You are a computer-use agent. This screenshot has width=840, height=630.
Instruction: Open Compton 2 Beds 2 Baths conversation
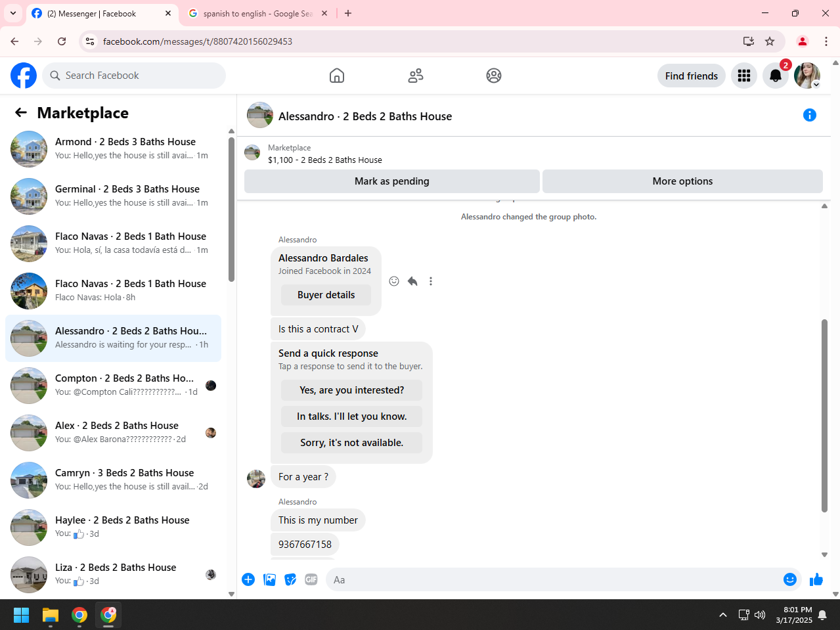(113, 386)
